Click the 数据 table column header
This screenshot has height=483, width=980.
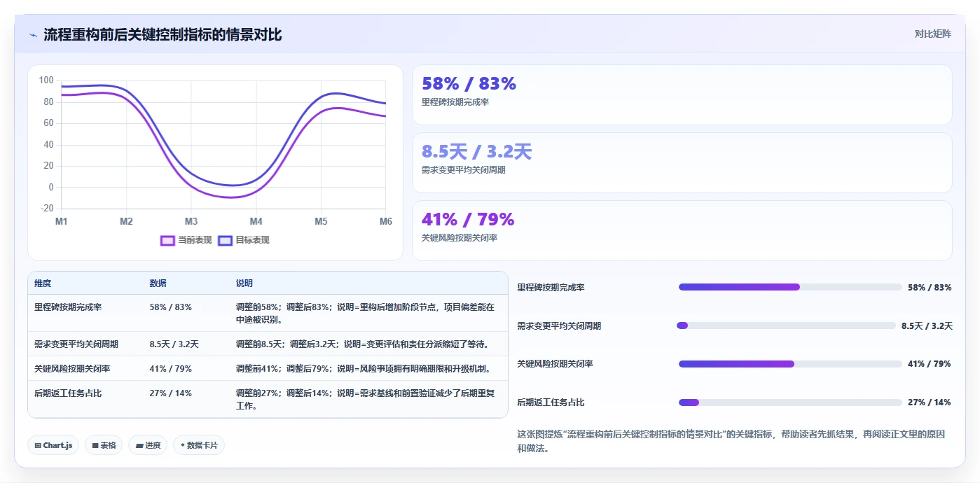point(158,283)
